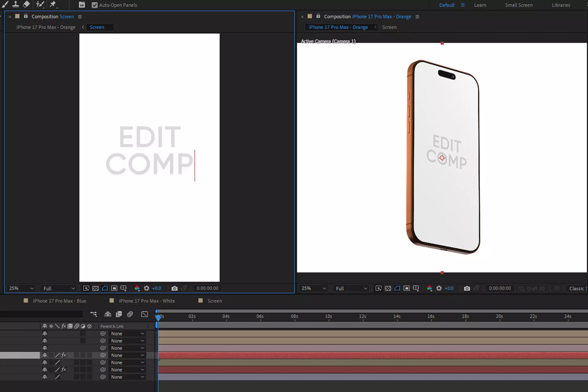The image size is (588, 392).
Task: Click the Region of Interest icon in left viewer
Action: coord(114,288)
